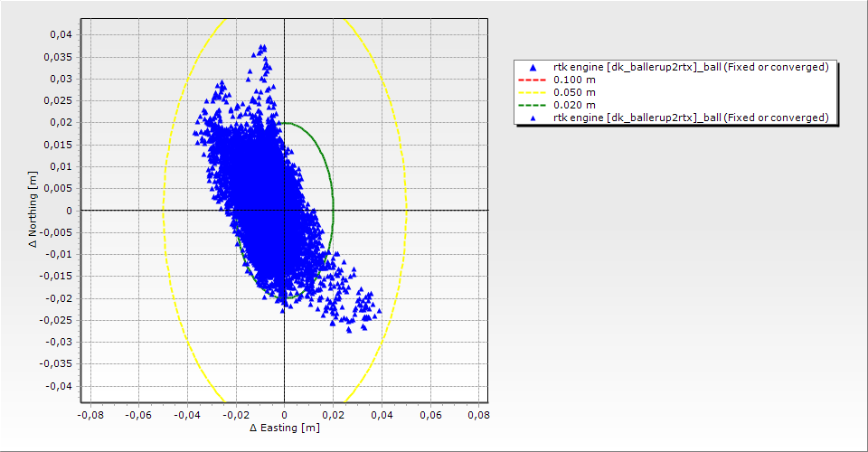Click red dashed line sample for 0.100 m
868x452 pixels.
click(x=533, y=80)
